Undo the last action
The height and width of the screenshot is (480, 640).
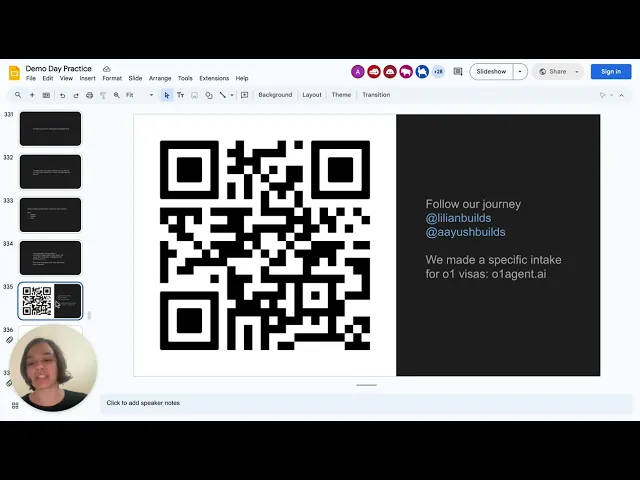[62, 95]
